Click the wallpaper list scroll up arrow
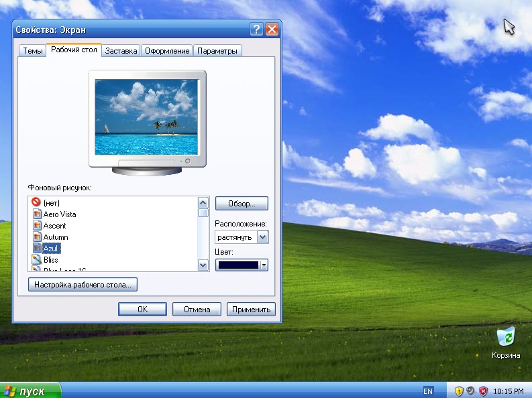The image size is (532, 398). (x=203, y=203)
